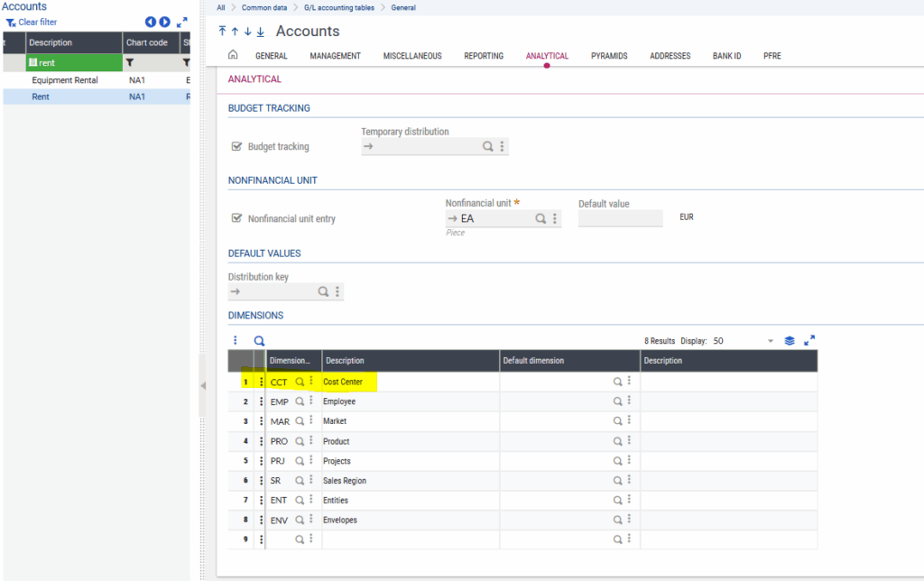
Task: Click the home icon in the tab bar
Action: pos(233,55)
